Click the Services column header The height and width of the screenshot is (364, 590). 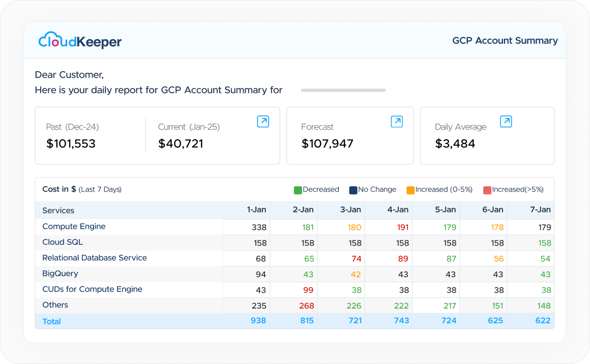click(58, 210)
